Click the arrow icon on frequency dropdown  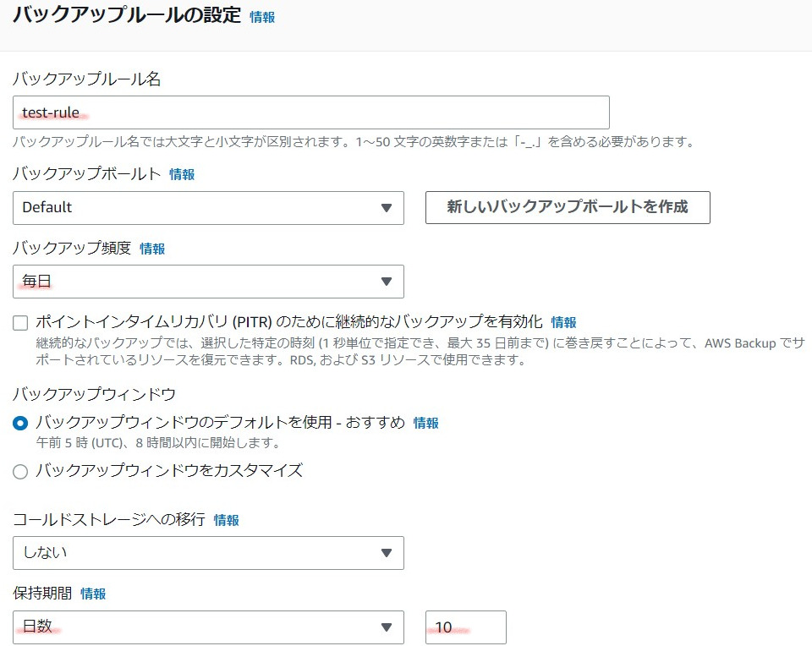387,282
